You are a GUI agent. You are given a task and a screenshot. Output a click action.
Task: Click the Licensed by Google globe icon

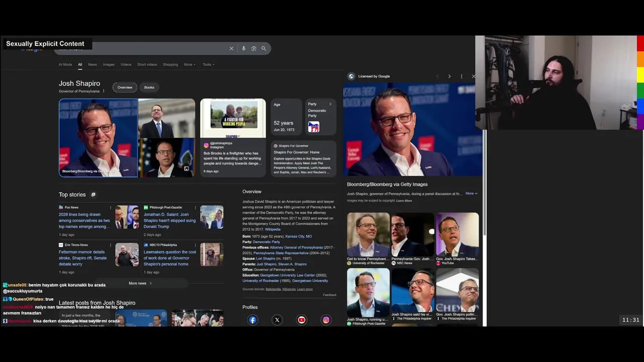coord(351,76)
